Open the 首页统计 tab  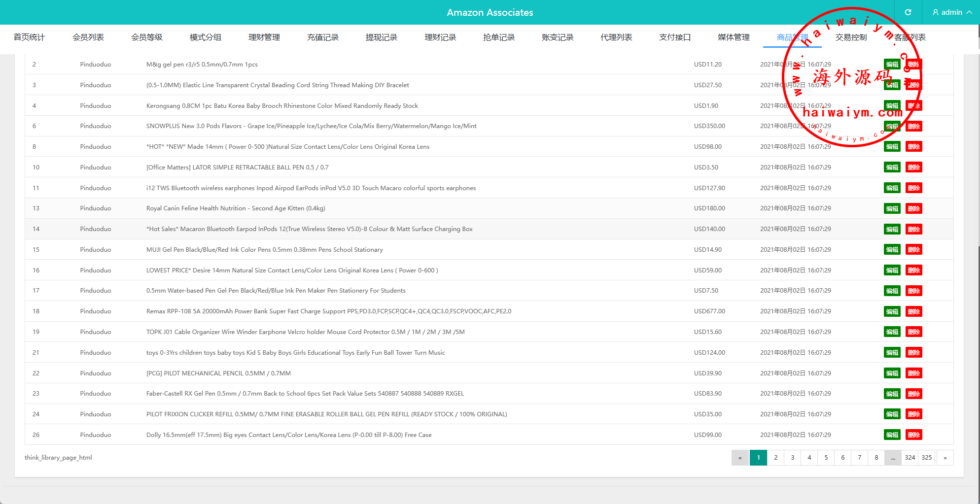29,37
